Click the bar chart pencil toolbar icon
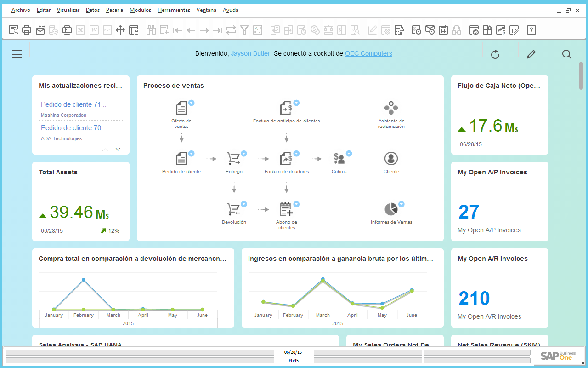 pos(514,30)
